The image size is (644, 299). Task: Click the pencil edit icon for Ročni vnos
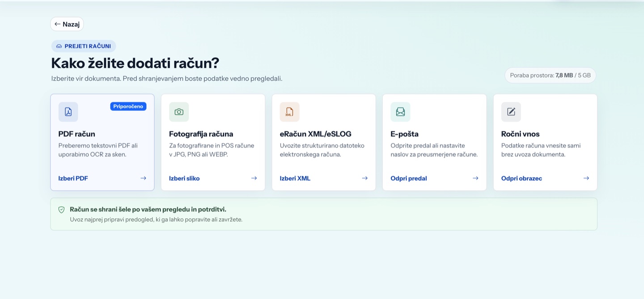(x=511, y=112)
